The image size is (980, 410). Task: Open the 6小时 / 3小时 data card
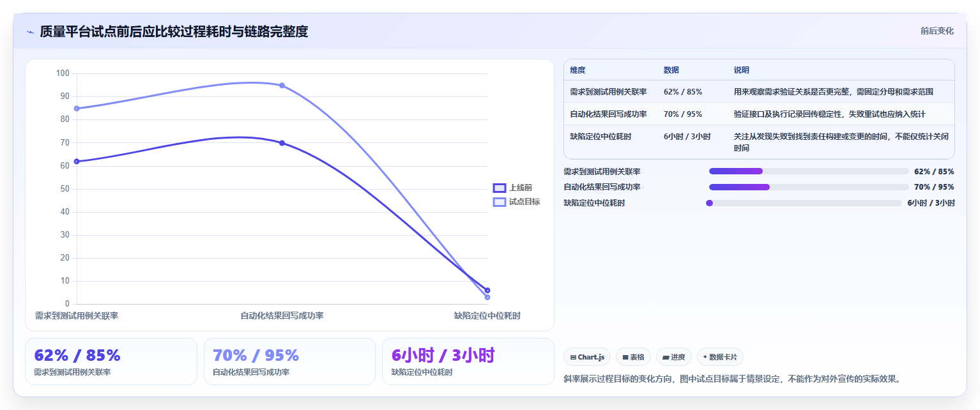[x=468, y=361]
